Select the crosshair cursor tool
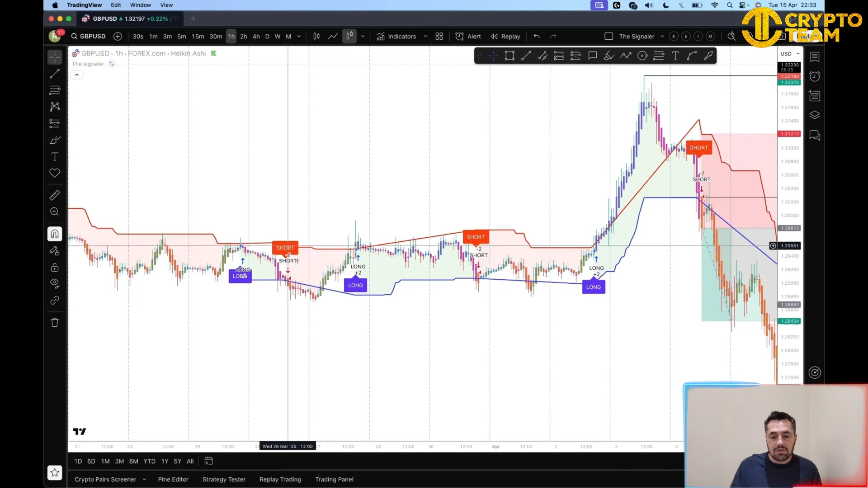 click(55, 57)
